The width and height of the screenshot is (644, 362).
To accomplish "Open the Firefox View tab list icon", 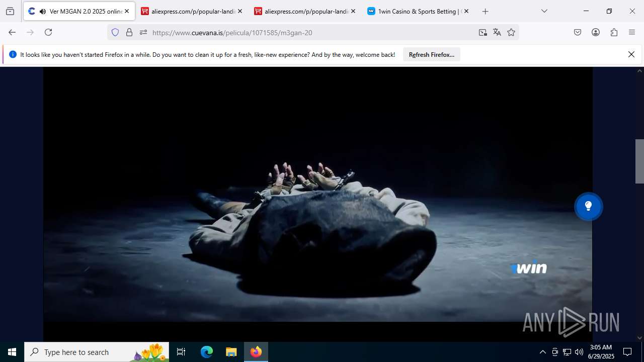I will [10, 11].
